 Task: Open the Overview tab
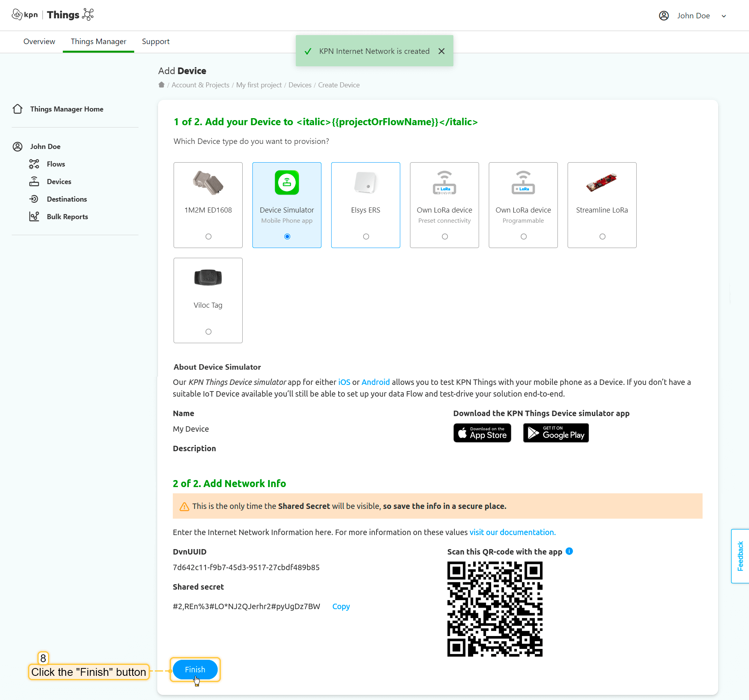(39, 41)
